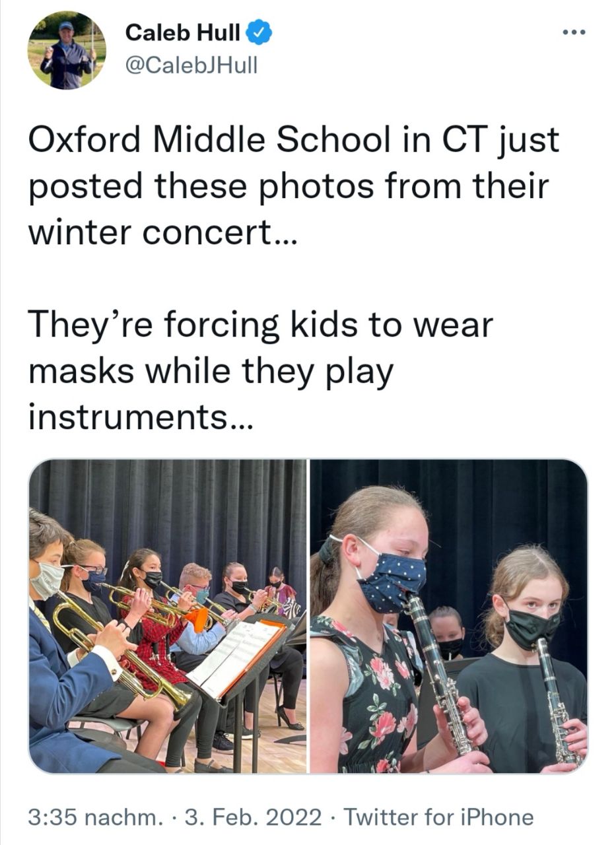Click the Caleb Hull display name
Viewport: 616px width, 845px height.
click(182, 32)
